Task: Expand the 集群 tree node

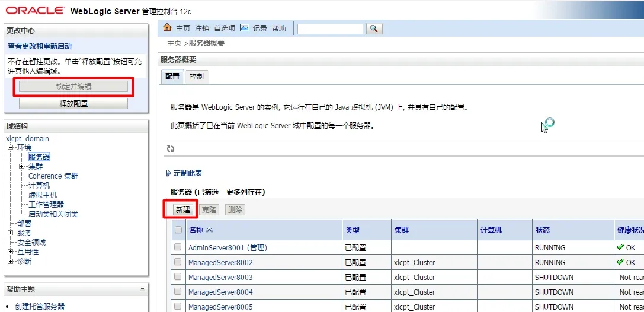Action: (21, 167)
